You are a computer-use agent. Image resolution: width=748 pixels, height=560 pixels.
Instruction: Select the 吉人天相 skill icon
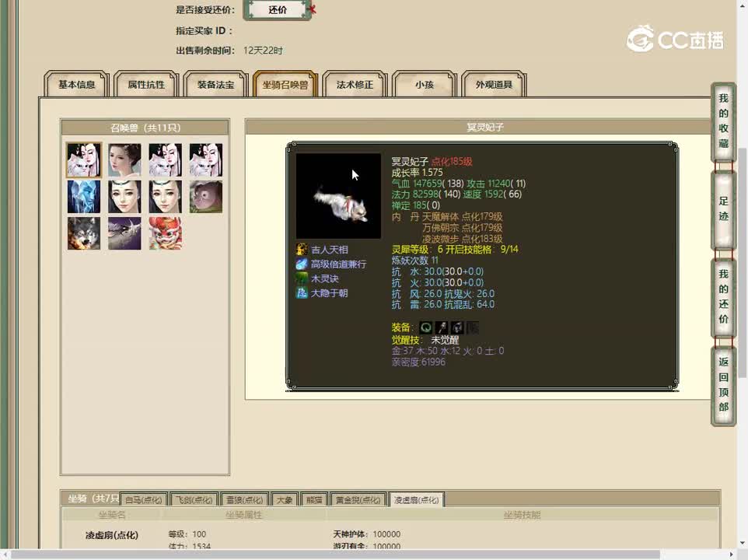[302, 249]
